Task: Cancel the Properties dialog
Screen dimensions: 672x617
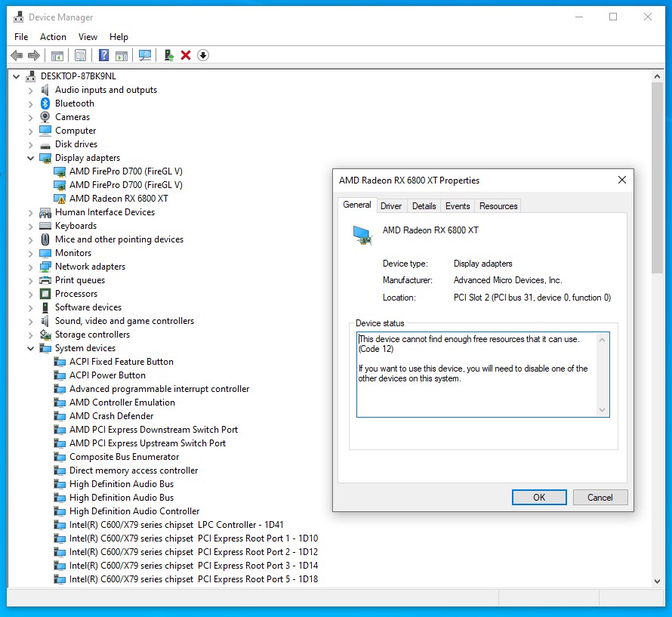Action: coord(600,498)
